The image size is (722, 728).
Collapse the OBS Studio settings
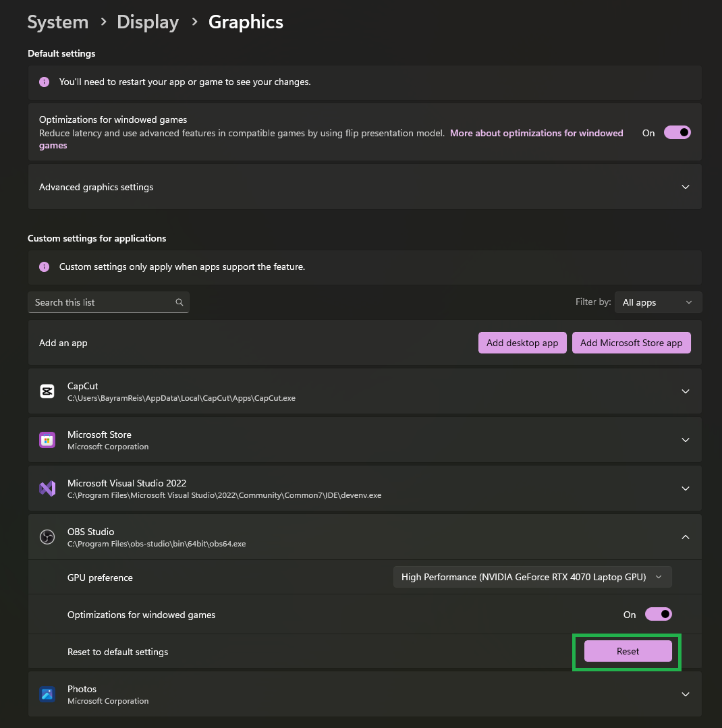(686, 537)
